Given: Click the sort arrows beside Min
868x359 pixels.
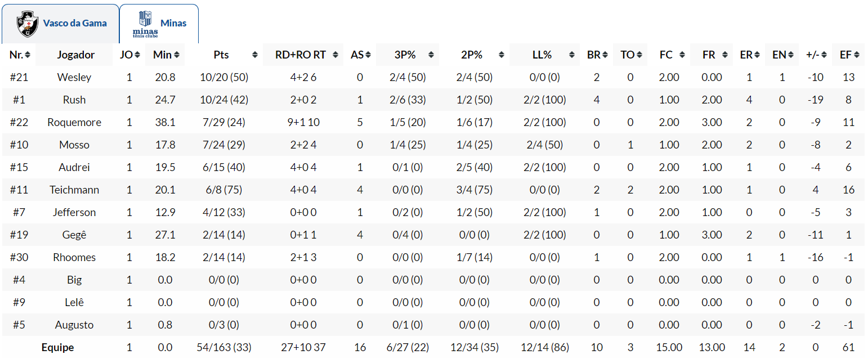Looking at the screenshot, I should [177, 55].
